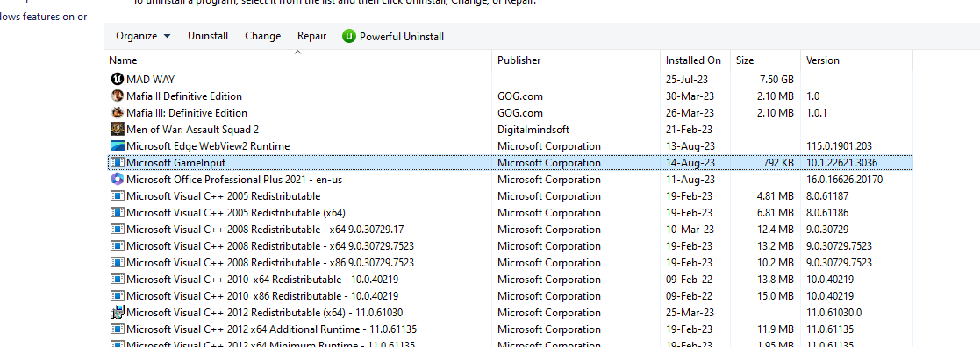This screenshot has height=347, width=980.
Task: Click the Men of War Assault Squad 2 icon
Action: 118,129
